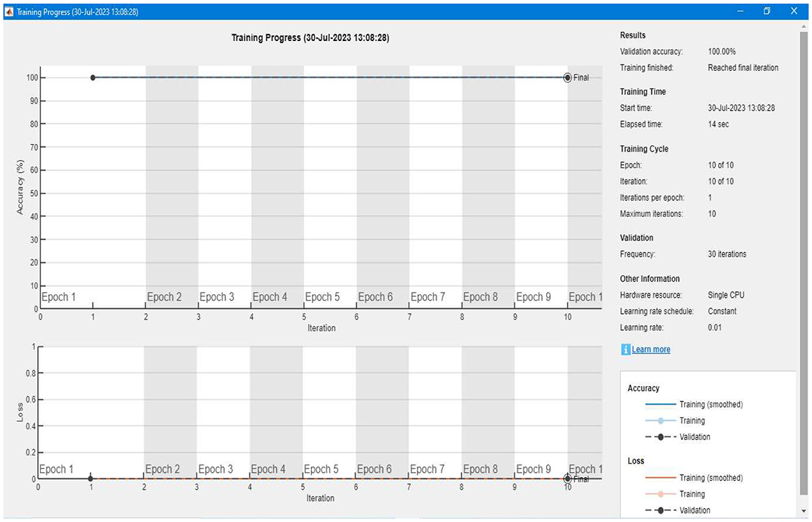Image resolution: width=812 pixels, height=522 pixels.
Task: Click the 'Epoch 2' label in accuracy plot
Action: (164, 297)
